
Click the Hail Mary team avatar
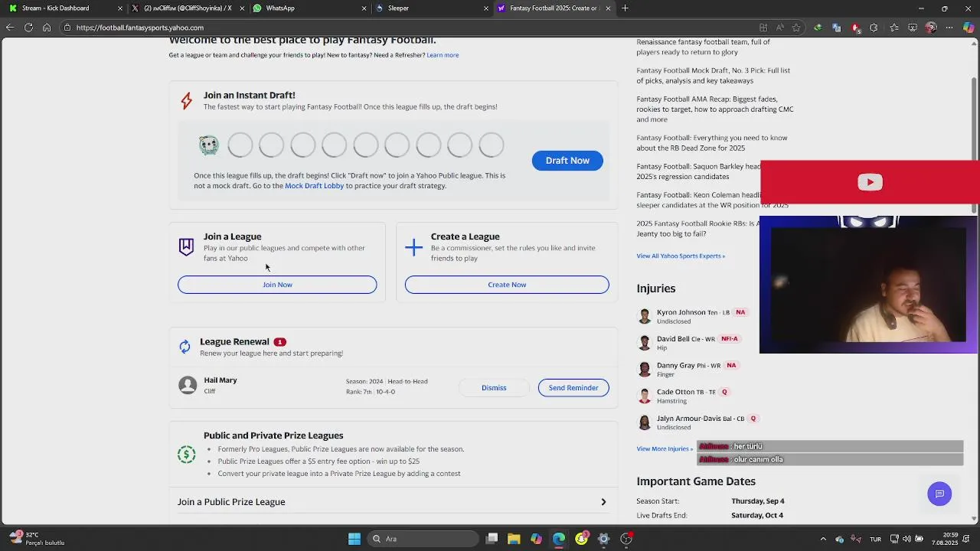click(x=188, y=385)
